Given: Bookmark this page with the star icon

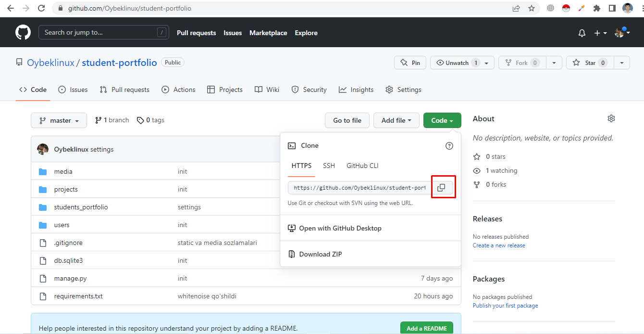Looking at the screenshot, I should pyautogui.click(x=531, y=8).
